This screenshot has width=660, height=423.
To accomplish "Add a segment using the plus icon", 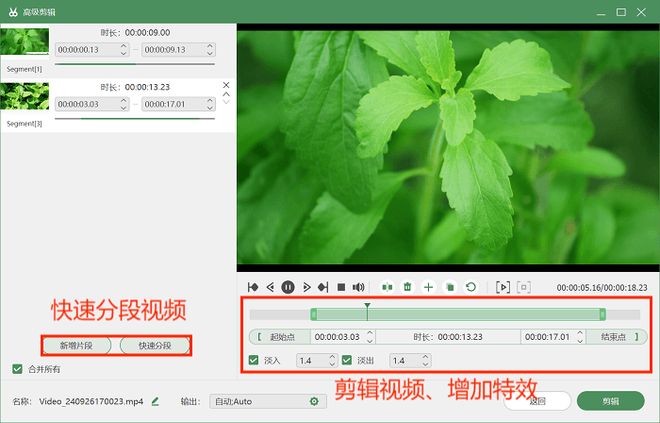I will [428, 287].
